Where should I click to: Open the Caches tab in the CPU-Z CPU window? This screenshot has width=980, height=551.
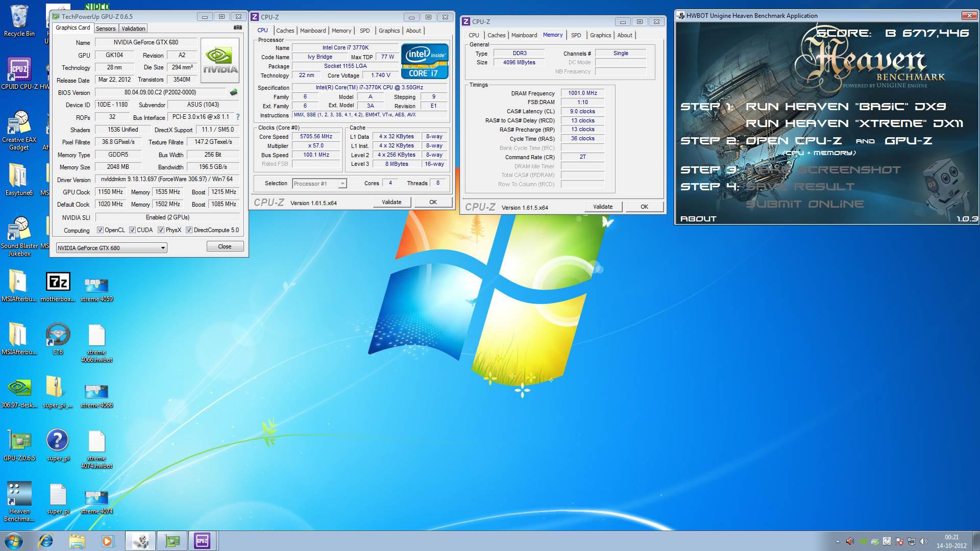click(285, 31)
